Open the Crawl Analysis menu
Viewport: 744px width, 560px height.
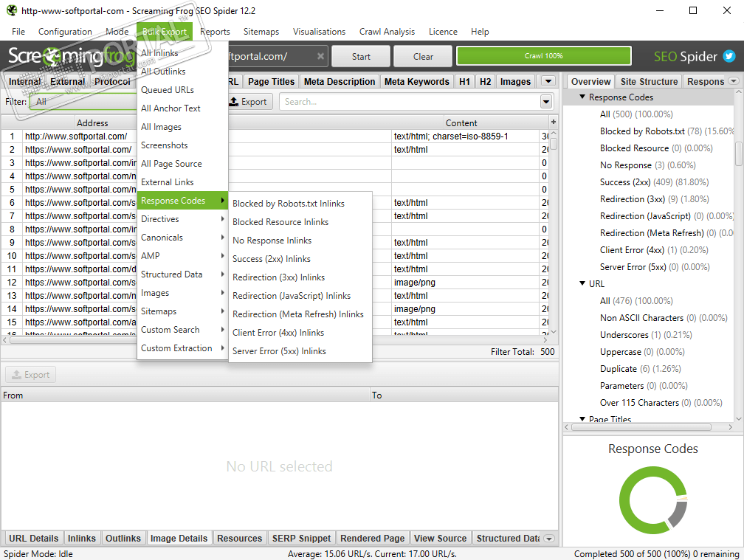pos(387,32)
